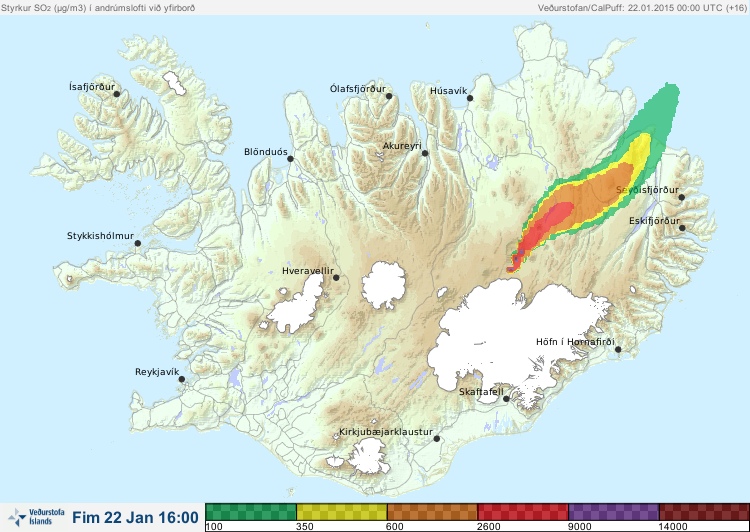This screenshot has width=750, height=532.
Task: Select the Höfn í Hornafirði label
Action: pyautogui.click(x=575, y=342)
